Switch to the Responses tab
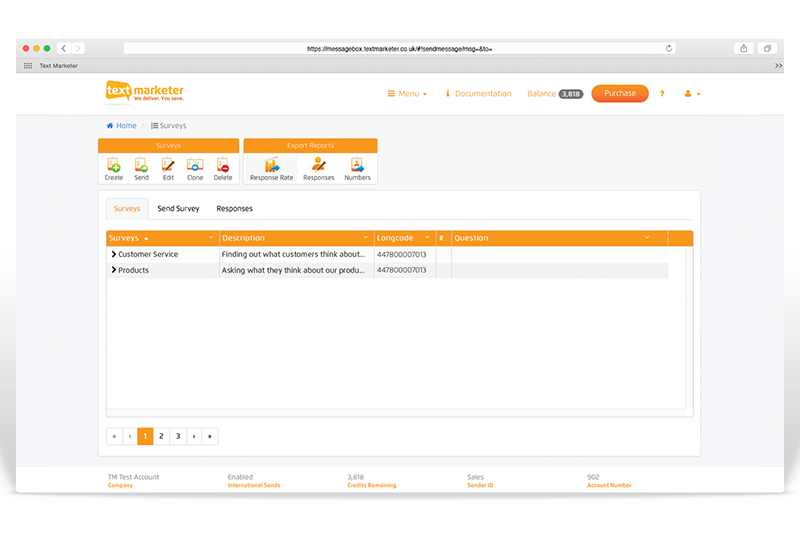Screen dimensions: 800x533 [x=234, y=209]
